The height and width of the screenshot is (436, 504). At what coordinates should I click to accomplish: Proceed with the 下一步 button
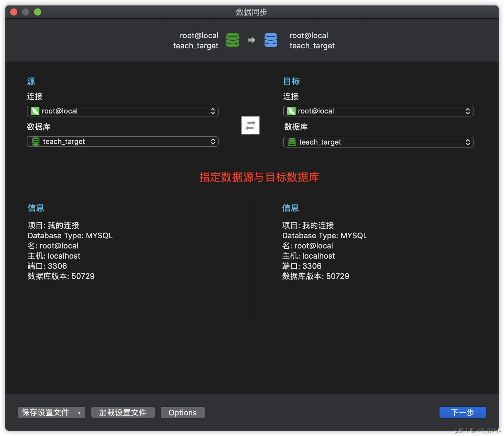click(462, 412)
